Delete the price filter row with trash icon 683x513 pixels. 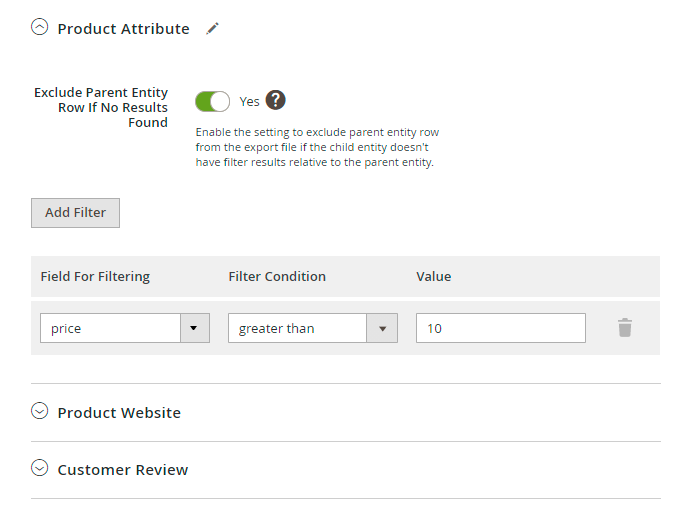point(625,328)
